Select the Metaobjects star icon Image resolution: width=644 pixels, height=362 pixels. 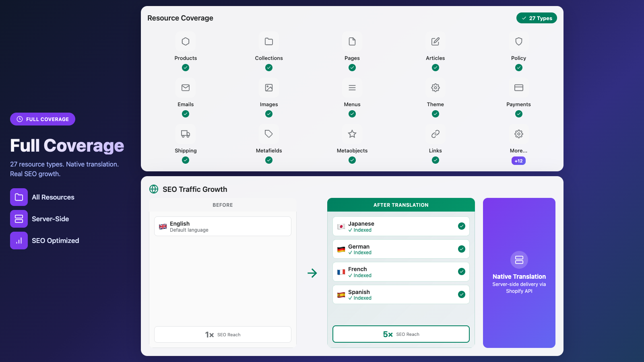click(x=352, y=134)
